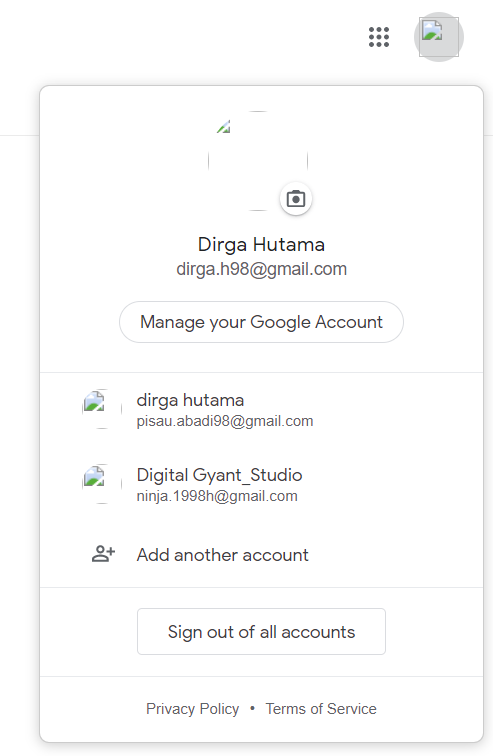Switch to Digital Gyant_Studio account

tap(261, 484)
